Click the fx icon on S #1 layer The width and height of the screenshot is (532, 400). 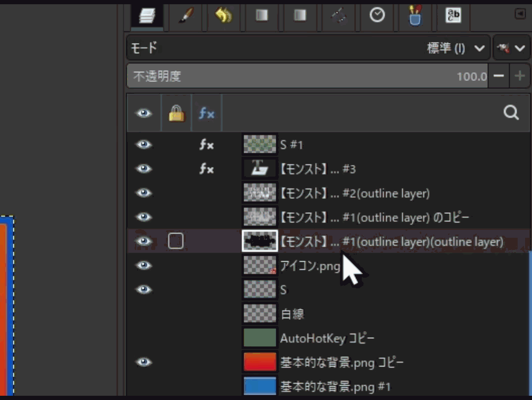206,145
